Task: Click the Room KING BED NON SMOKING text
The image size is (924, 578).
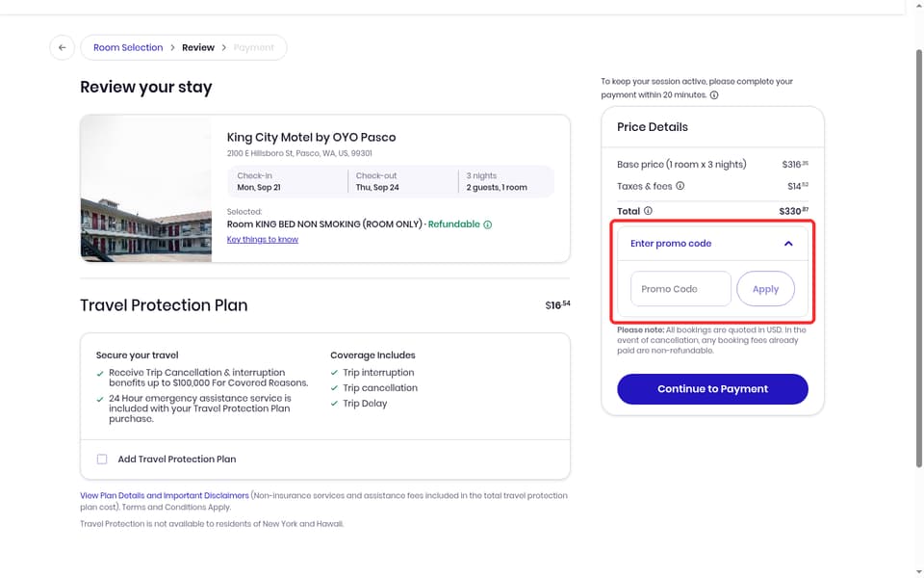Action: [324, 224]
